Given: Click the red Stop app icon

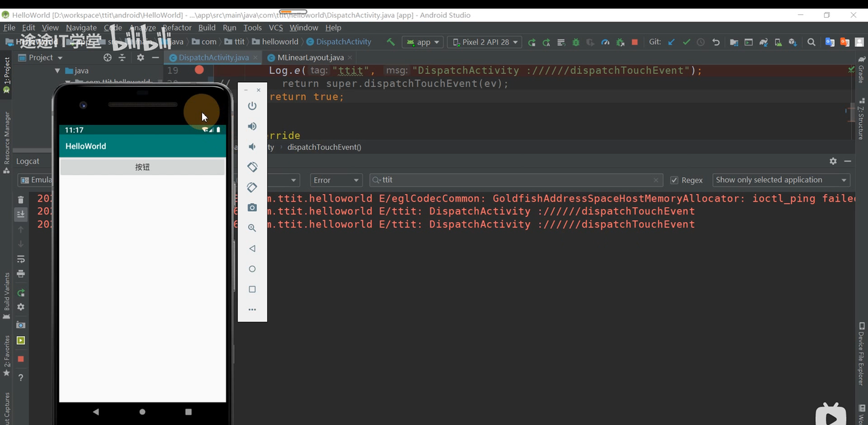Looking at the screenshot, I should click(635, 42).
